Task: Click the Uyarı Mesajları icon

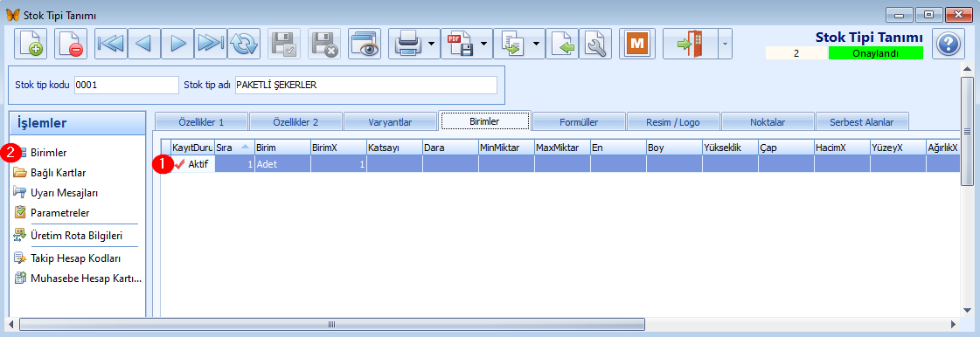Action: [19, 193]
